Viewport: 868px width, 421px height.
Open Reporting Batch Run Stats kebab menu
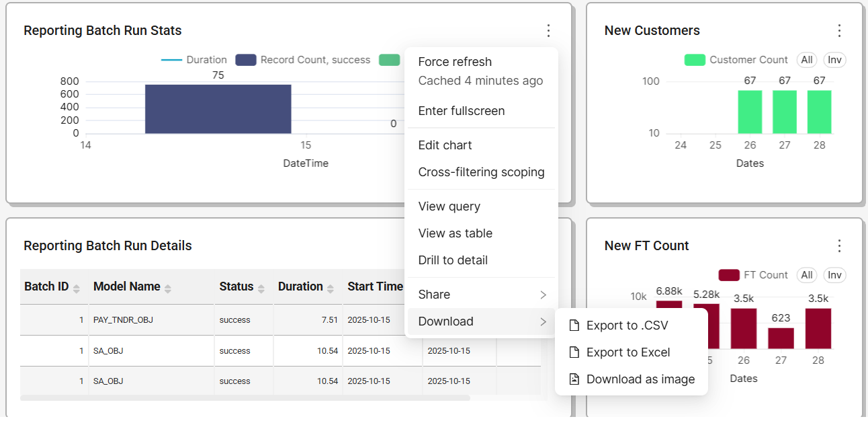coord(548,31)
